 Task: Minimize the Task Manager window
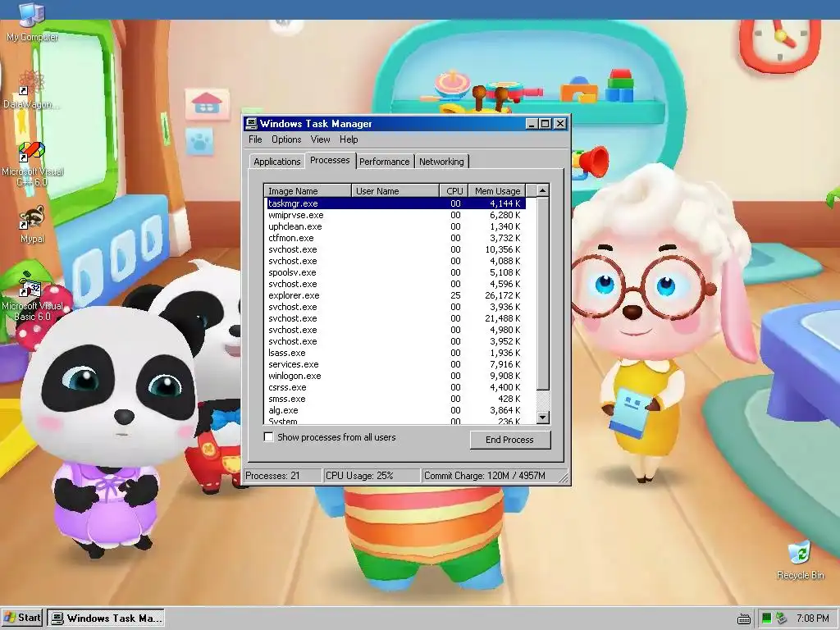tap(532, 124)
